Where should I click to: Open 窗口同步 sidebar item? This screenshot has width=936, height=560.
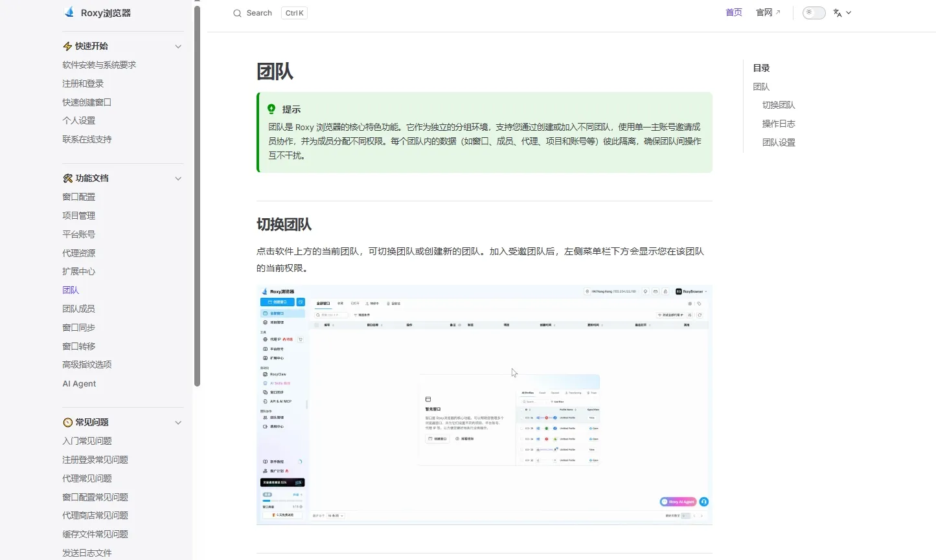79,328
